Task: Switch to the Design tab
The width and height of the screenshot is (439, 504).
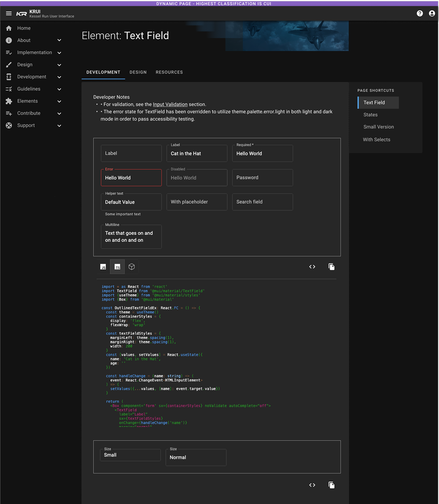Action: (138, 72)
